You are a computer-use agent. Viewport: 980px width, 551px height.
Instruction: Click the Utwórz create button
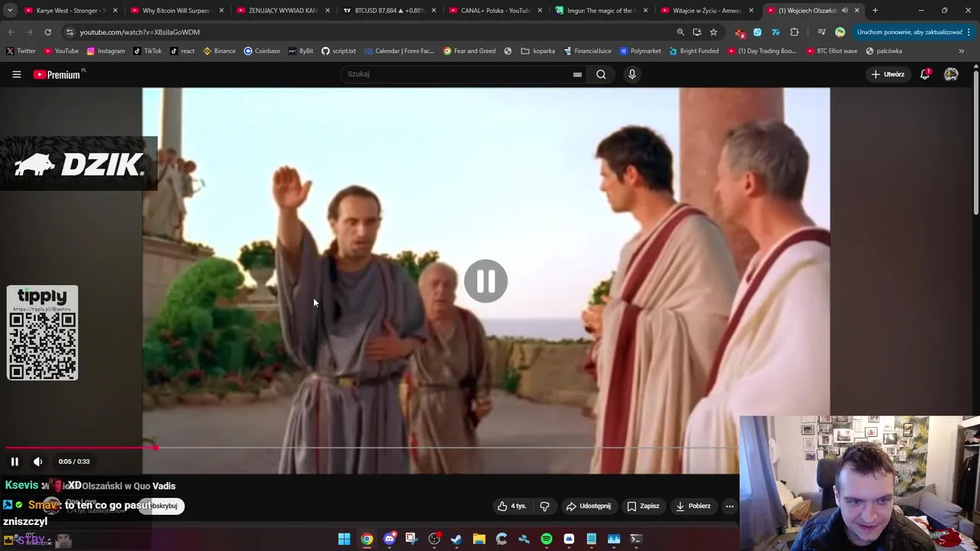click(887, 74)
